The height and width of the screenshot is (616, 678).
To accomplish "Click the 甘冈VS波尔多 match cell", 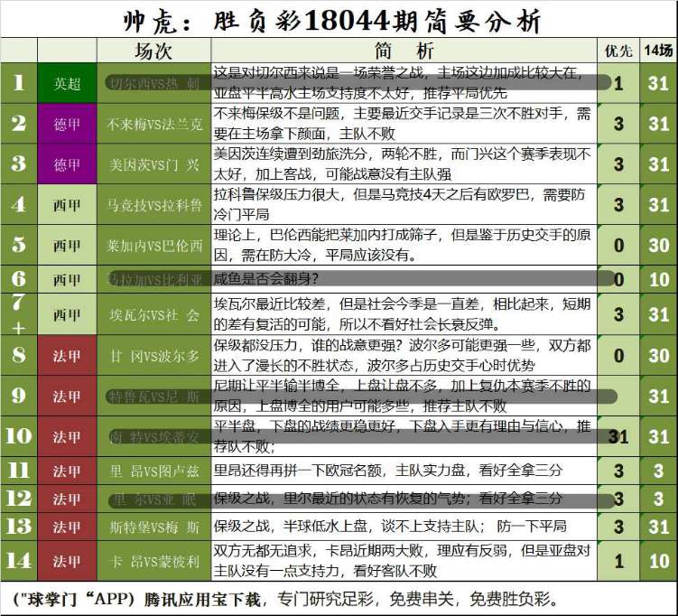I will pyautogui.click(x=154, y=355).
